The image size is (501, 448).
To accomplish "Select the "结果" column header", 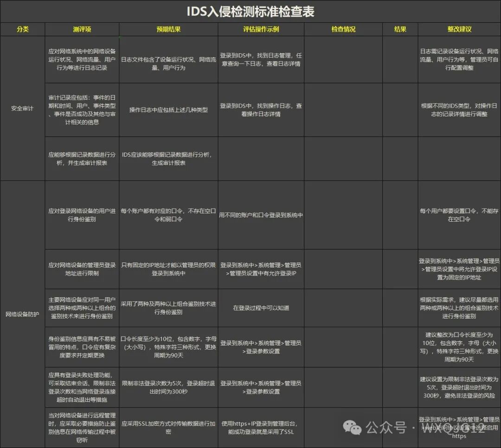I will 400,29.
